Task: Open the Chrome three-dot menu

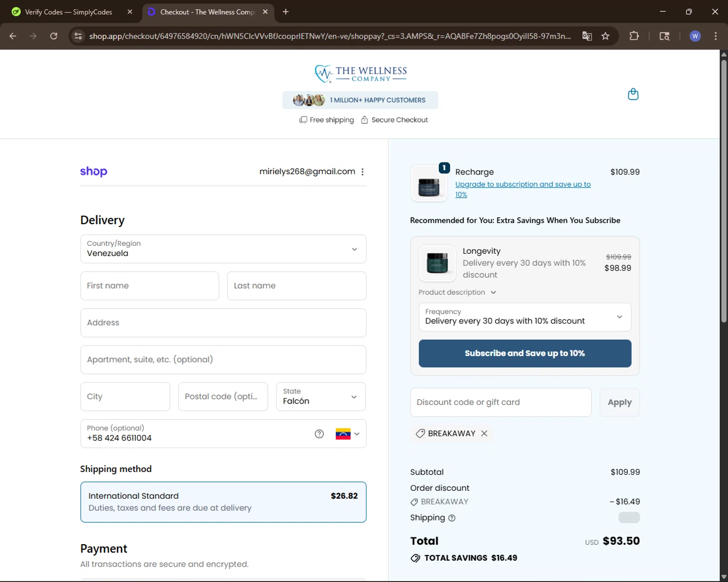Action: (x=715, y=36)
